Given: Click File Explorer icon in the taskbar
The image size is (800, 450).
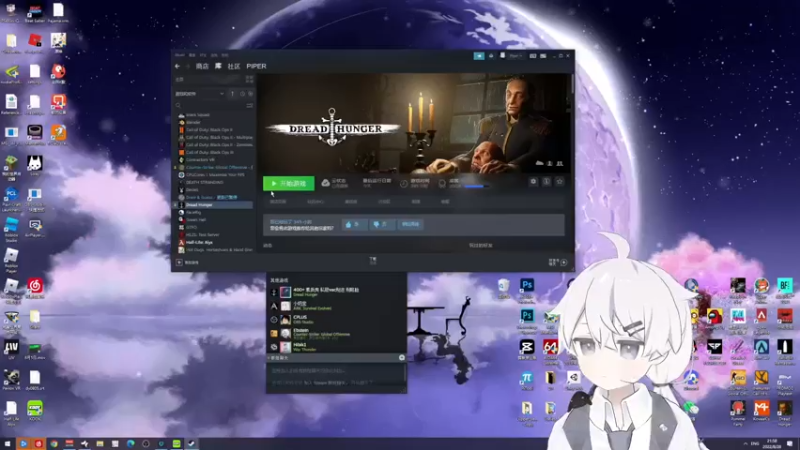Looking at the screenshot, I should click(100, 444).
